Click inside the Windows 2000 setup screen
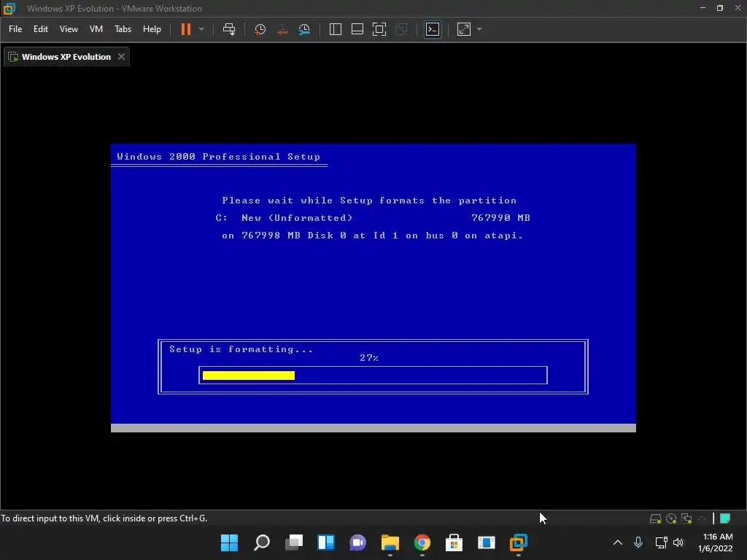 [x=373, y=287]
